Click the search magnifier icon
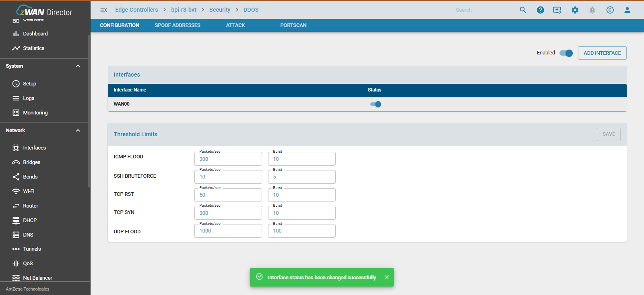The height and width of the screenshot is (295, 644). point(523,10)
